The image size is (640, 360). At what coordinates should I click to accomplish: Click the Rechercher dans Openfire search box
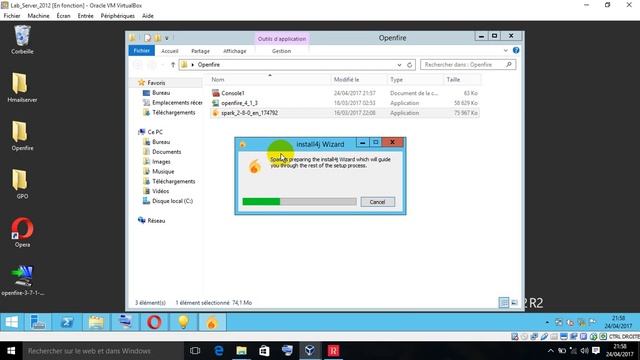pyautogui.click(x=468, y=64)
